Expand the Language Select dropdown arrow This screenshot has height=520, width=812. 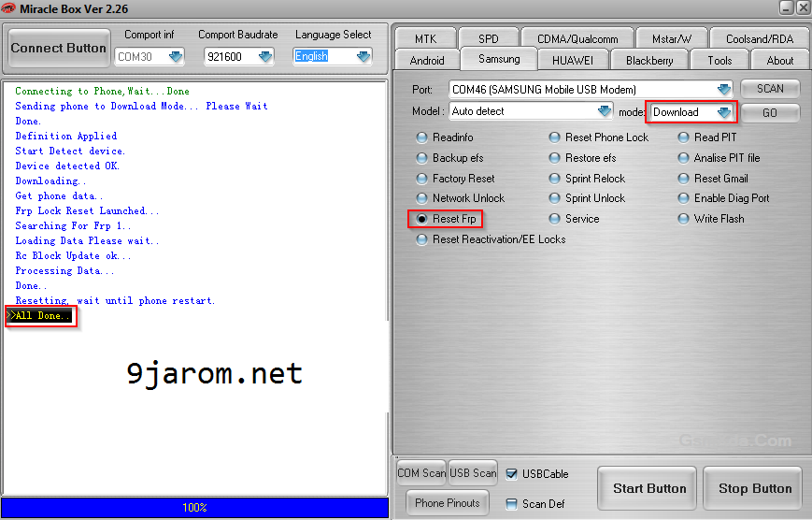click(363, 56)
